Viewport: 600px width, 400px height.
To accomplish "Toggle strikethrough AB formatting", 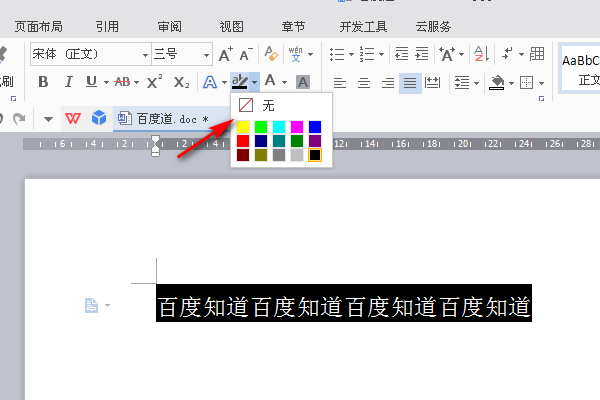I will 122,82.
